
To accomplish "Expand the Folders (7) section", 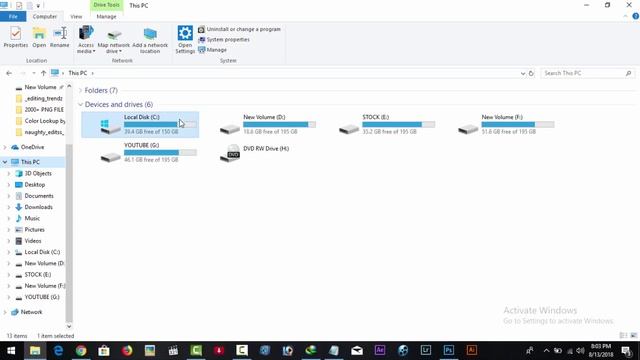I will tap(80, 90).
